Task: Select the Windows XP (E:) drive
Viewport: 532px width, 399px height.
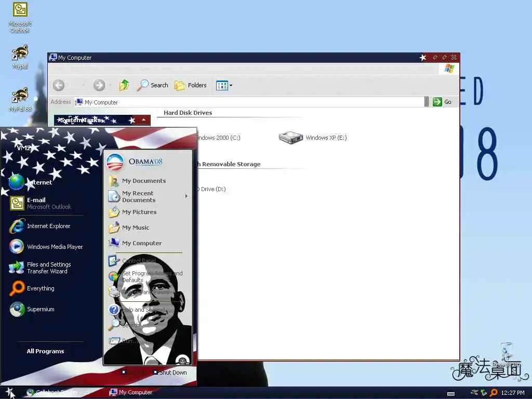Action: 312,137
